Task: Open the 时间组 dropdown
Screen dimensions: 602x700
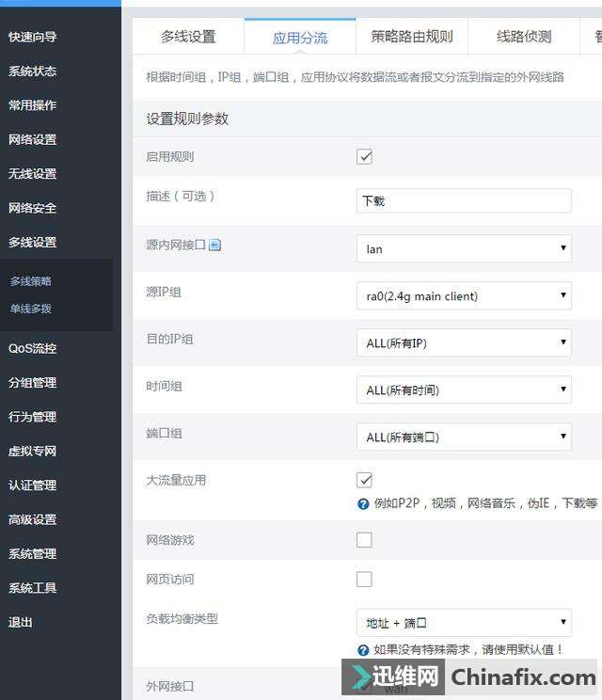Action: click(x=464, y=390)
